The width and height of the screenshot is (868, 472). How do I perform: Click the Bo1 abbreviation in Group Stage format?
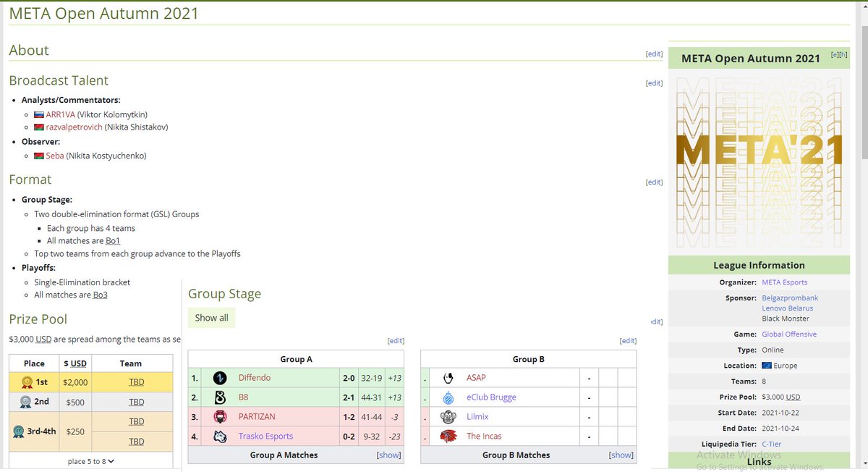point(113,241)
